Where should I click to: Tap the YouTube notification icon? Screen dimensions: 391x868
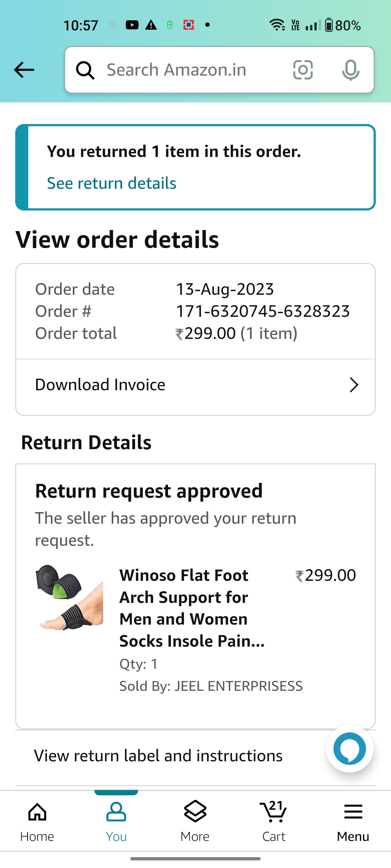tap(132, 25)
